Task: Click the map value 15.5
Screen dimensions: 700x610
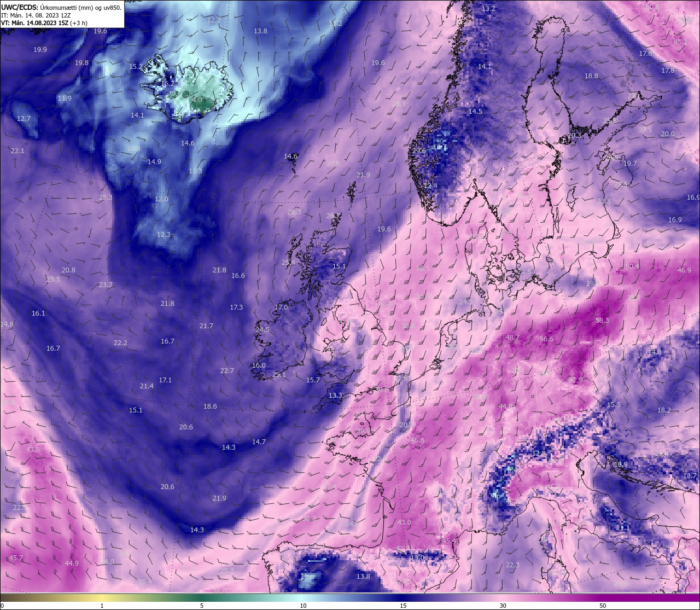Action: click(x=614, y=405)
